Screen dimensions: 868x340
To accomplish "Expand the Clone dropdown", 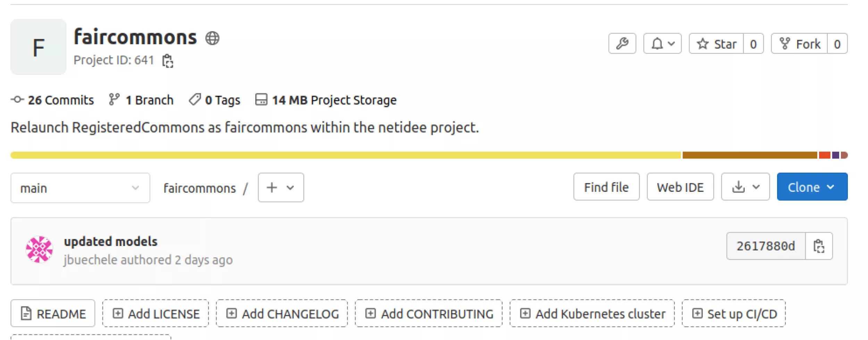I will pyautogui.click(x=812, y=187).
